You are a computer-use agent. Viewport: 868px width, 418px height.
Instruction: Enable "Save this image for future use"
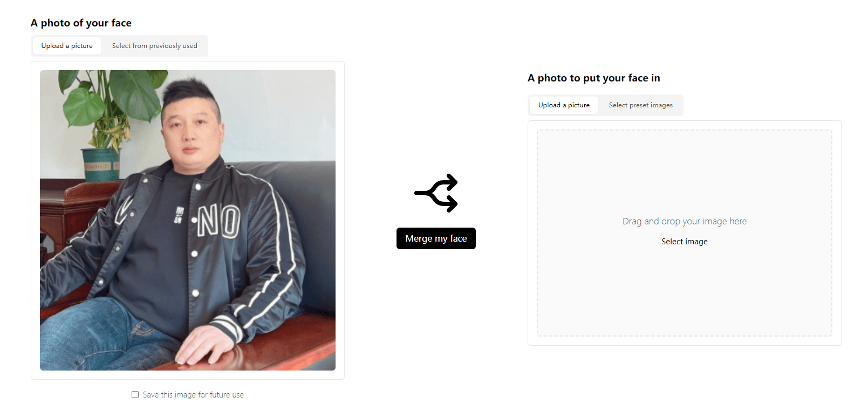135,394
